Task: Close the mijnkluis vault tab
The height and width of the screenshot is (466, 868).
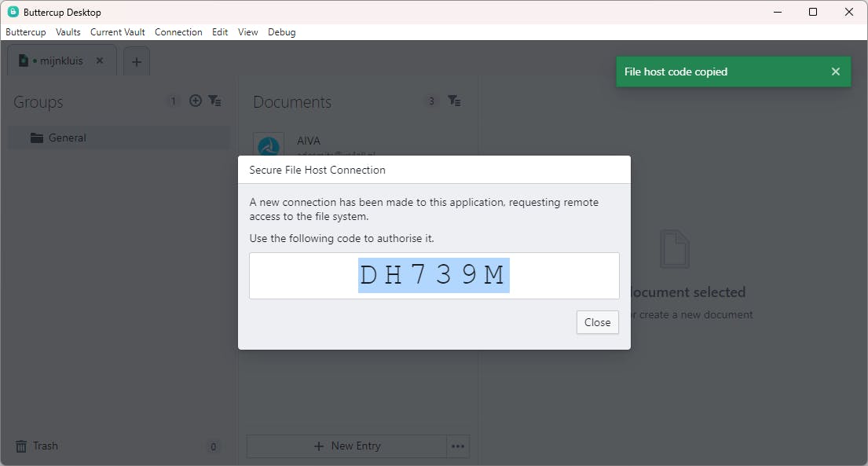Action: [100, 61]
